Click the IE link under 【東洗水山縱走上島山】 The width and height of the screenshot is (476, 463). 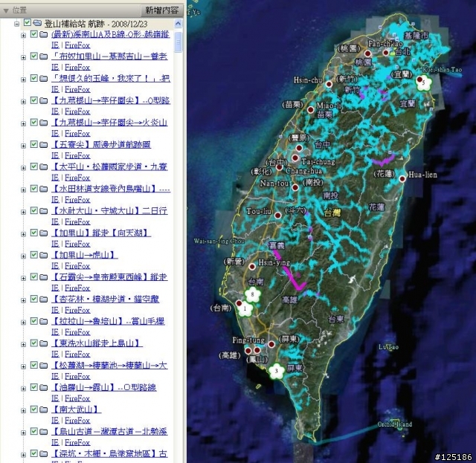coord(55,354)
